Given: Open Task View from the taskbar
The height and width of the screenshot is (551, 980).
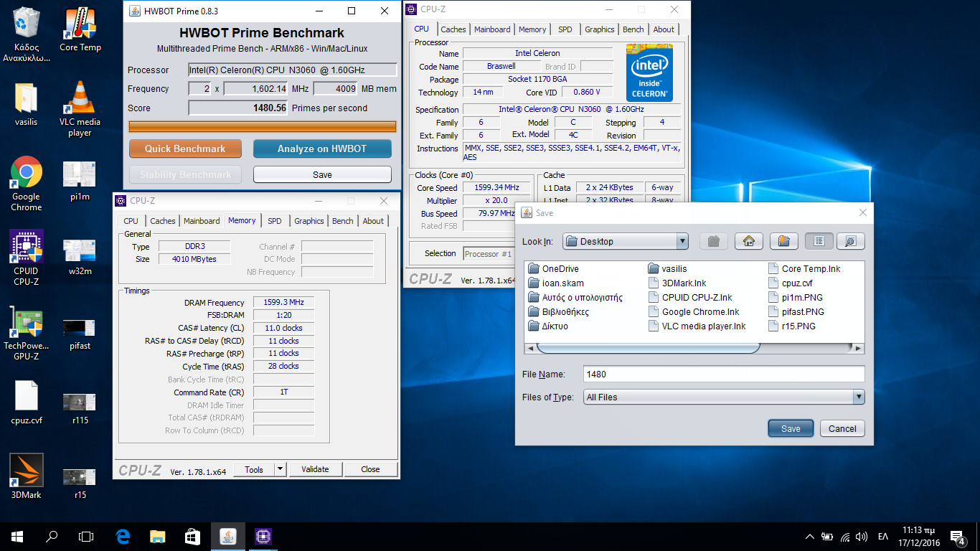Looking at the screenshot, I should (x=86, y=536).
